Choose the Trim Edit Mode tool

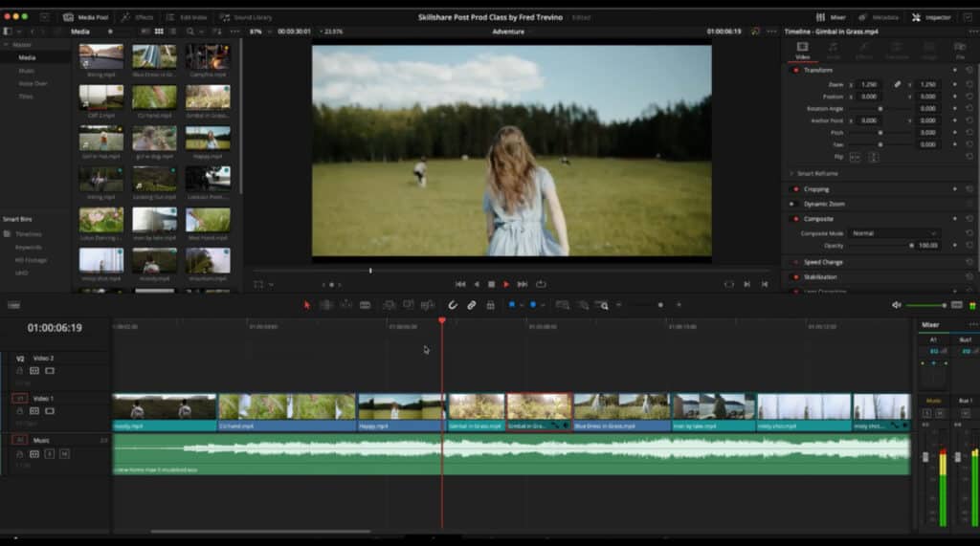point(326,305)
